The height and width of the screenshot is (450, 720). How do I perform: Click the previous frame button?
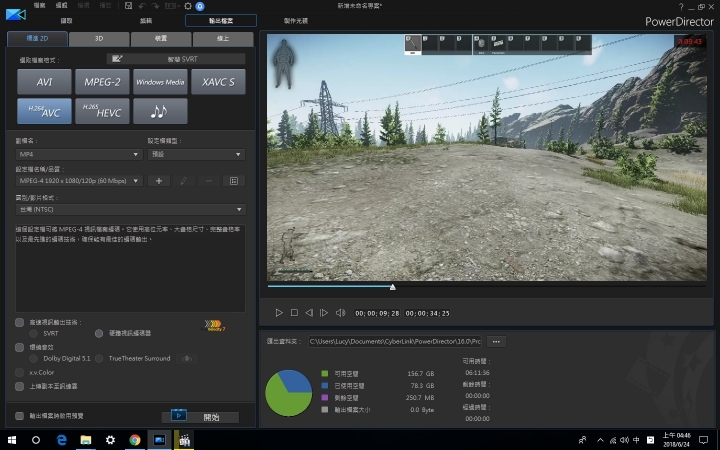pyautogui.click(x=309, y=313)
